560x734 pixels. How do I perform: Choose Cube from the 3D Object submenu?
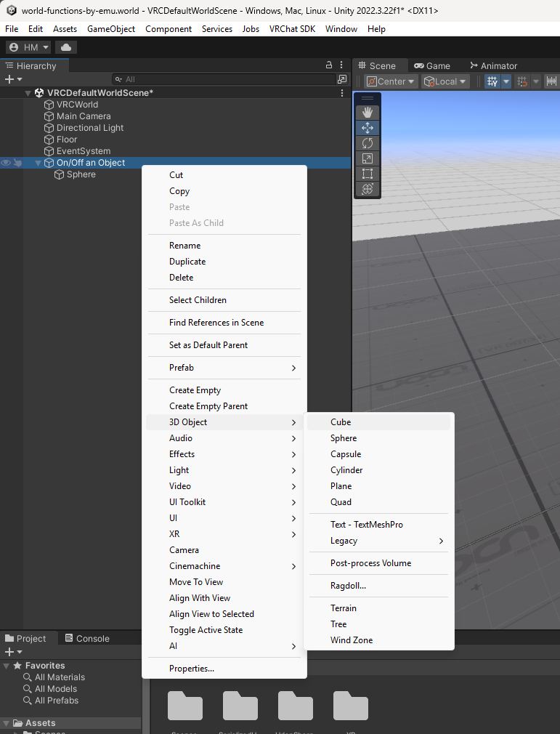[x=341, y=422]
